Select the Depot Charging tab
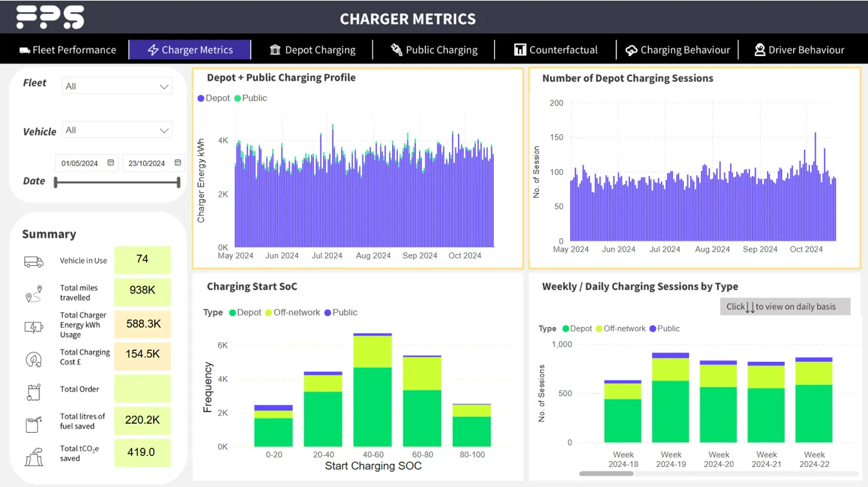Image resolution: width=868 pixels, height=487 pixels. 314,49
